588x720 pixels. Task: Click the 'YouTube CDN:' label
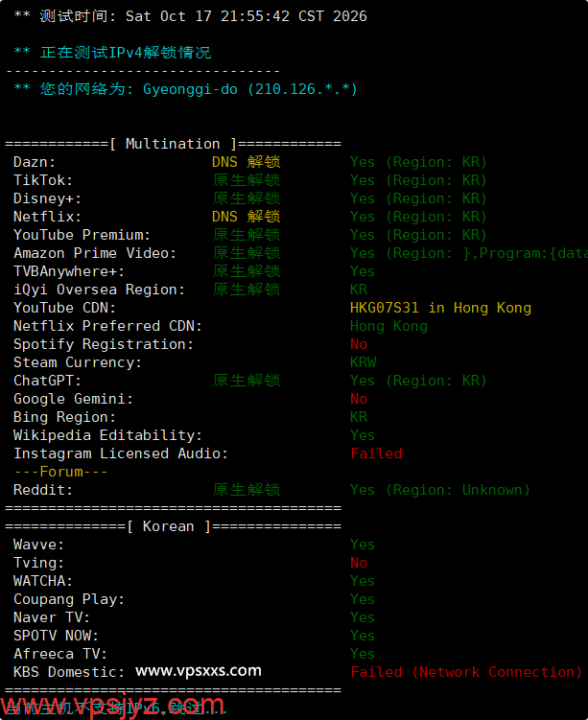65,308
